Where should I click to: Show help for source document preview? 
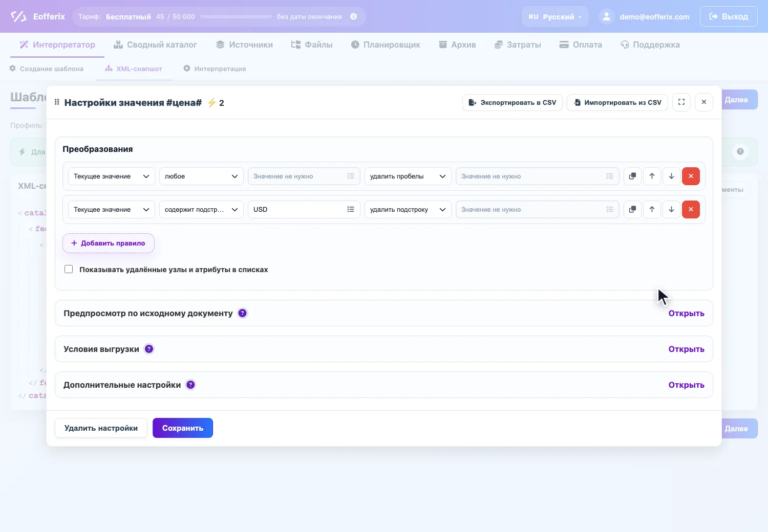(x=243, y=313)
